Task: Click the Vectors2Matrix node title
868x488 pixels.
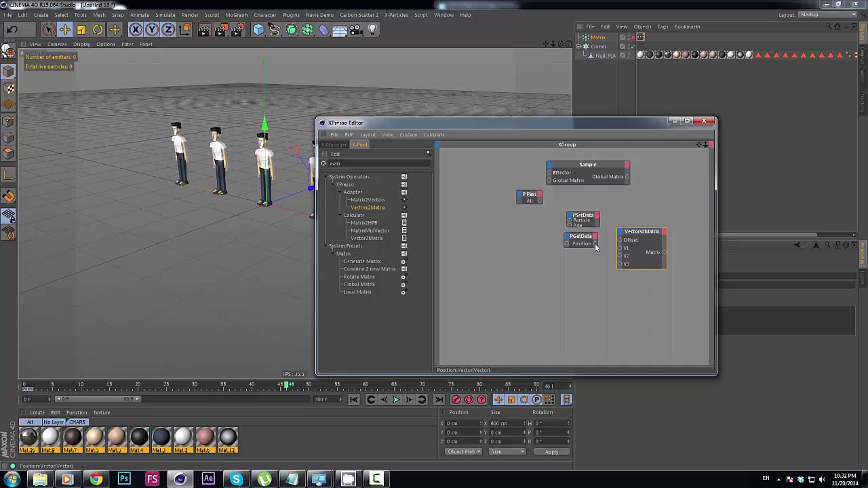Action: pyautogui.click(x=642, y=231)
